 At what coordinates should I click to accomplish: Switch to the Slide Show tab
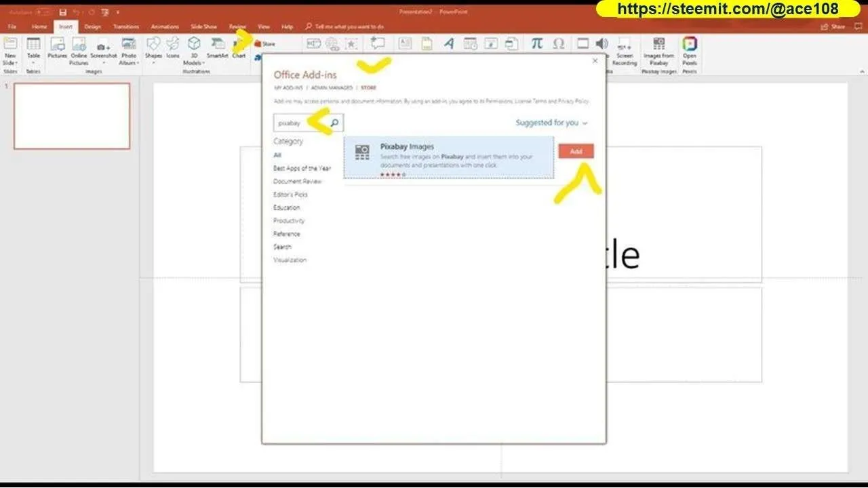tap(203, 26)
